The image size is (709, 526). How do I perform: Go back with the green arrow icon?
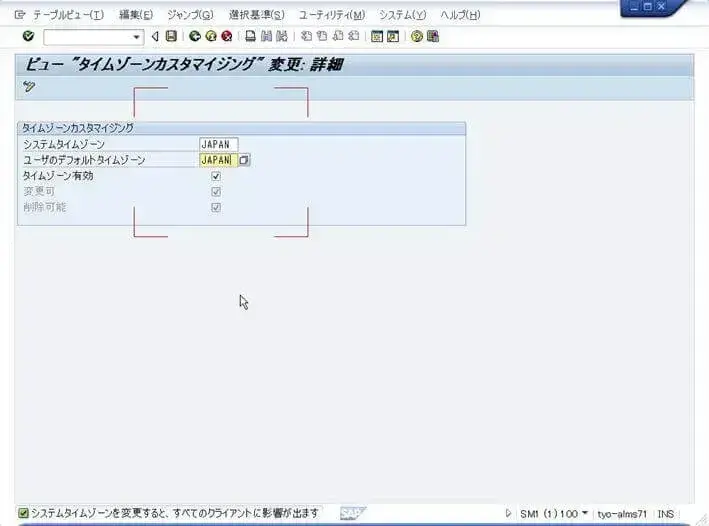pyautogui.click(x=195, y=36)
